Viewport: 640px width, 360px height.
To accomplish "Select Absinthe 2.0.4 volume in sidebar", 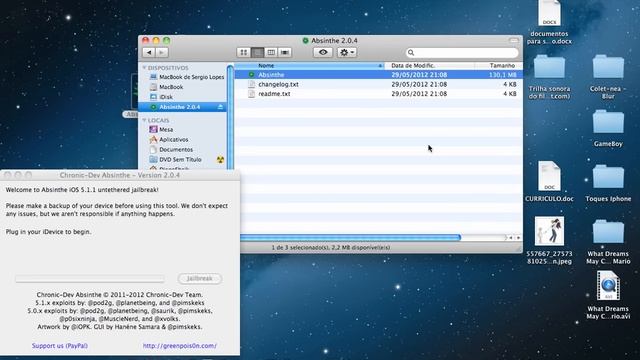I will tap(182, 107).
